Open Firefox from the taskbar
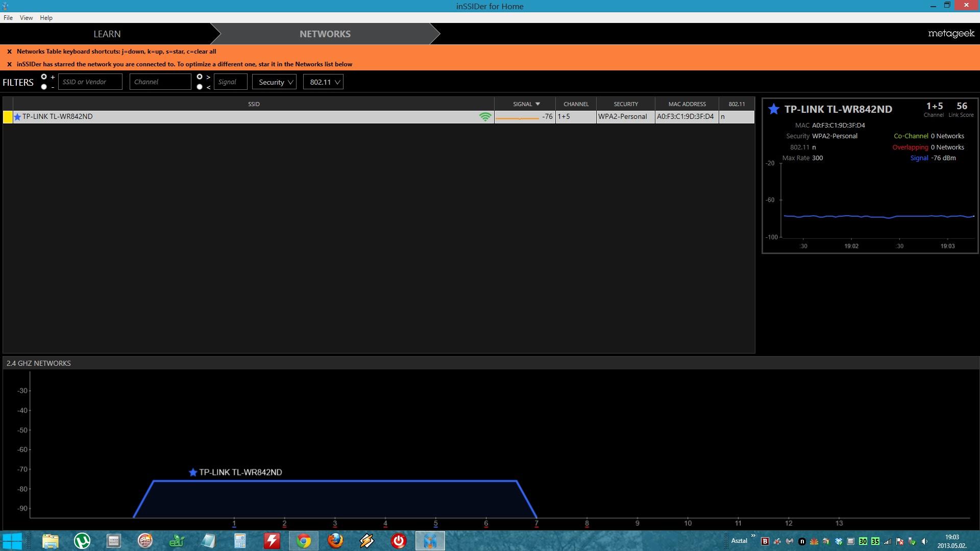This screenshot has height=551, width=980. (x=335, y=541)
